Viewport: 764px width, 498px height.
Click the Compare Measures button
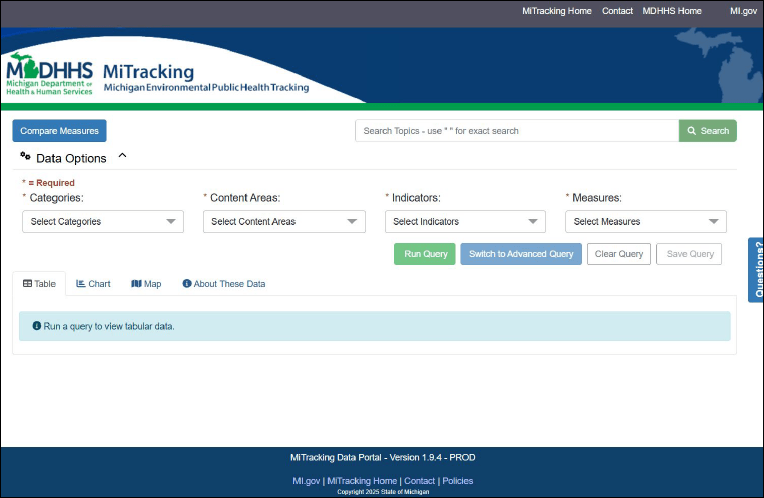[x=59, y=131]
